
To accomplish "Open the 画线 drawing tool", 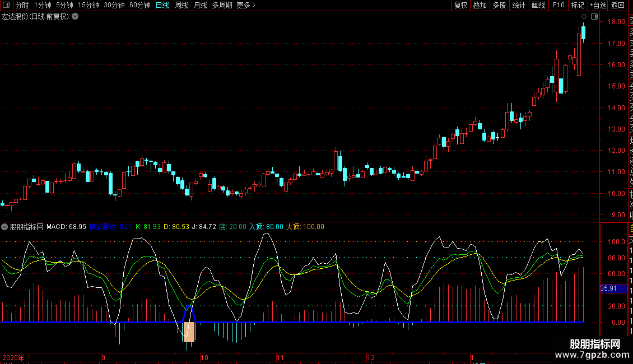I will (538, 5).
